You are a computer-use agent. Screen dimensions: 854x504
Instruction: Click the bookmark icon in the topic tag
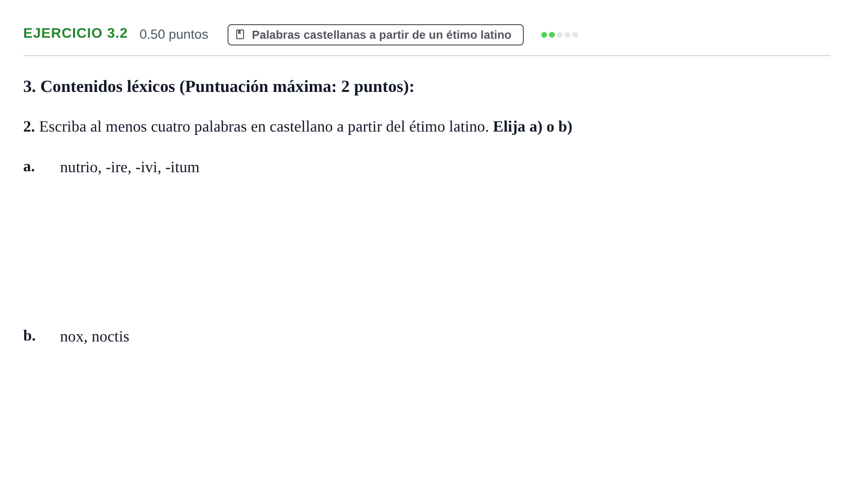pyautogui.click(x=240, y=34)
